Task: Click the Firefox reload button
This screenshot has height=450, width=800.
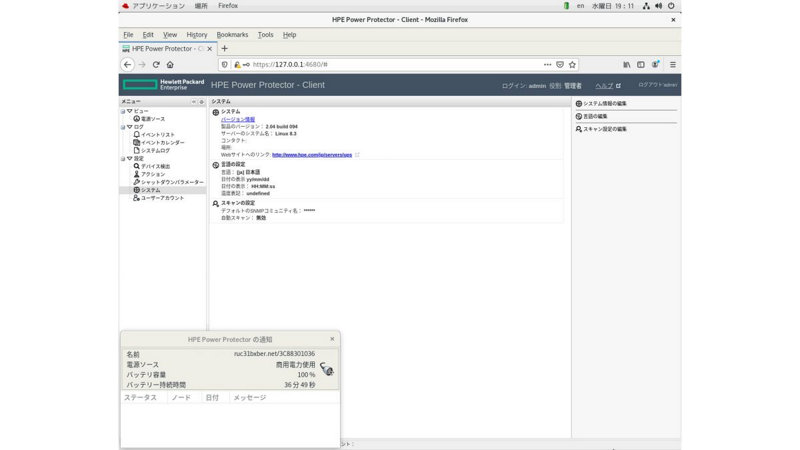Action: 156,65
